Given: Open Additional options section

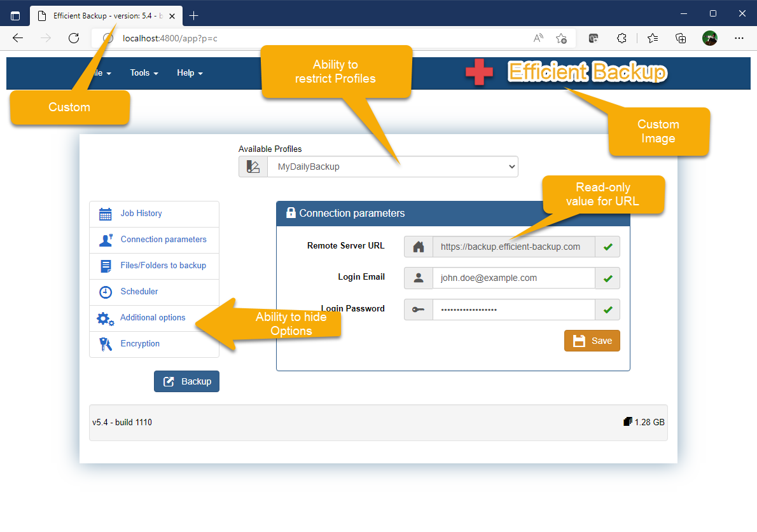Looking at the screenshot, I should [154, 318].
